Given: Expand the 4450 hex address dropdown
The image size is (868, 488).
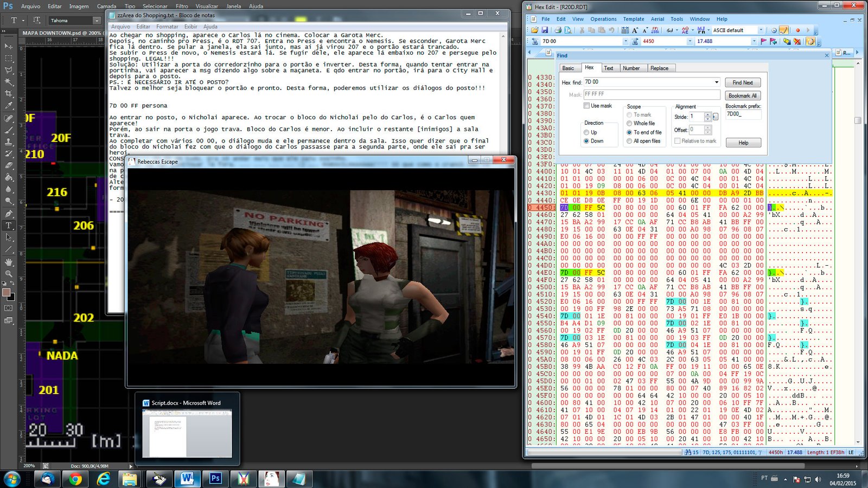Looking at the screenshot, I should click(x=690, y=41).
